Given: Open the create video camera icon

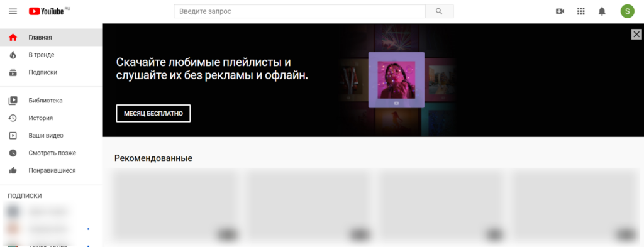Looking at the screenshot, I should (560, 11).
